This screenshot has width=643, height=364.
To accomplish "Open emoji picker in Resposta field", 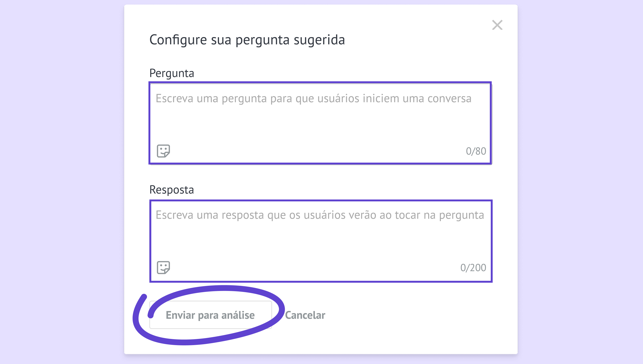I will (x=163, y=268).
